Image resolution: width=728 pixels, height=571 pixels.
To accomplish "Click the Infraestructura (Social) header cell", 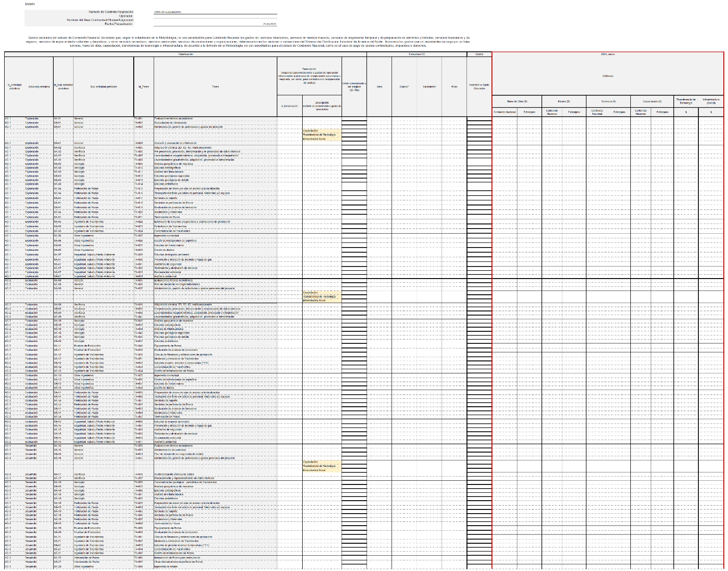I will 711,101.
